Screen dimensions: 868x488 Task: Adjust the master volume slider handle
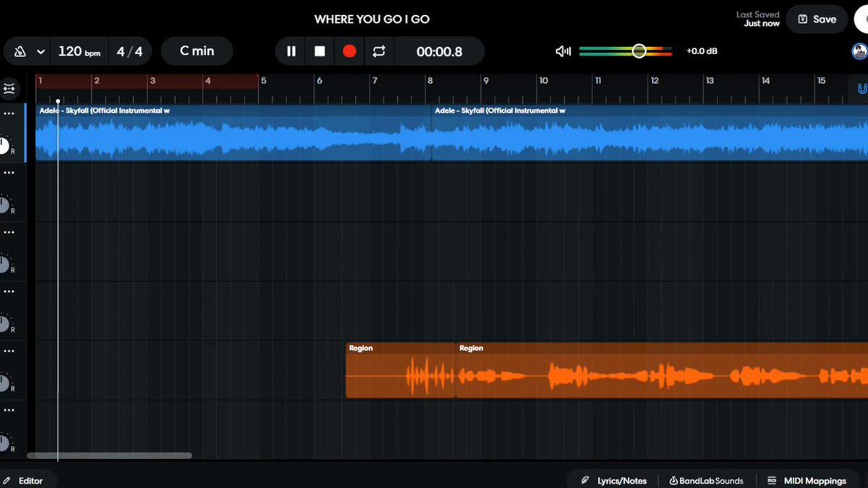click(639, 51)
